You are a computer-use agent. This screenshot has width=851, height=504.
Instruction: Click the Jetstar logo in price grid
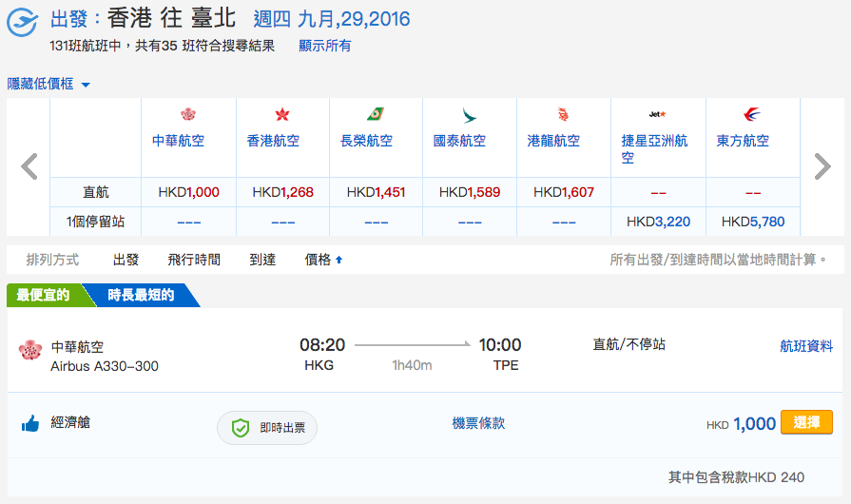pos(657,114)
